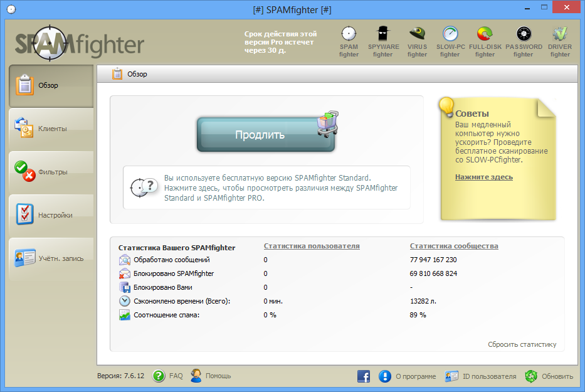Open the Facebook page icon
This screenshot has width=585, height=392.
[x=364, y=376]
